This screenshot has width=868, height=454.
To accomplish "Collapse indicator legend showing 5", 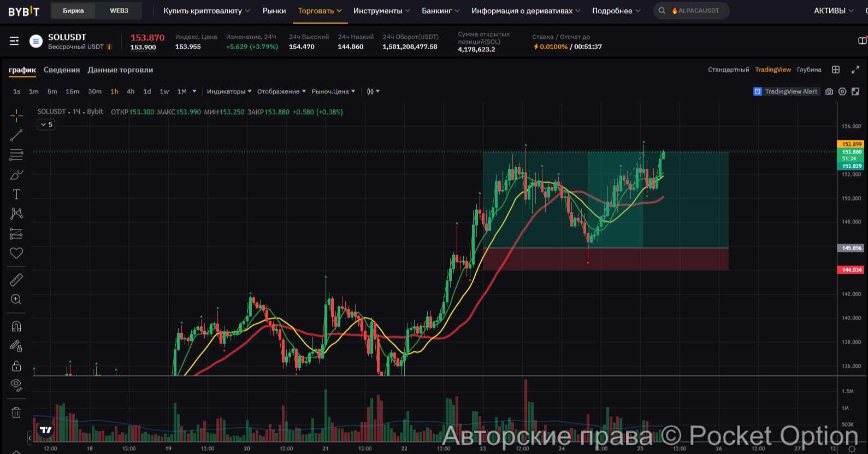I will 46,125.
